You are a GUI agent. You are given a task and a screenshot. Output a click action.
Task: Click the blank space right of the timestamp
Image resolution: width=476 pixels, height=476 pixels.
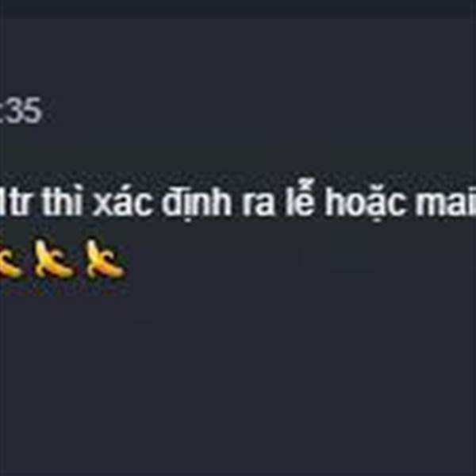[258, 110]
